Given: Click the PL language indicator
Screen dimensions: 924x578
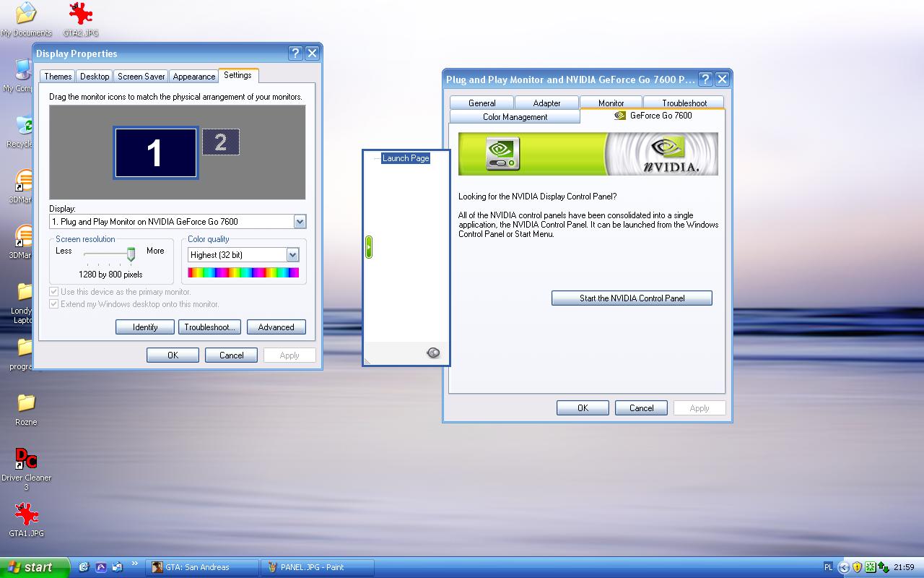Looking at the screenshot, I should point(828,567).
